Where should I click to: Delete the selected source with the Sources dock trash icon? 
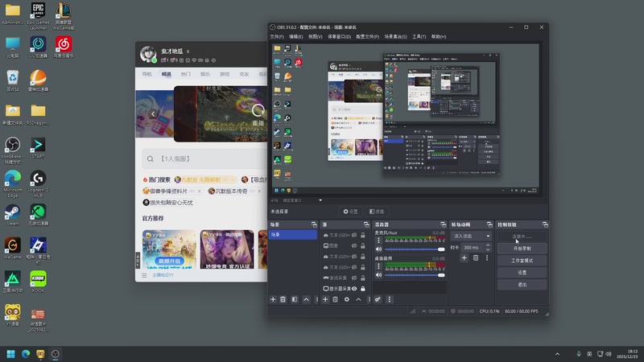335,299
